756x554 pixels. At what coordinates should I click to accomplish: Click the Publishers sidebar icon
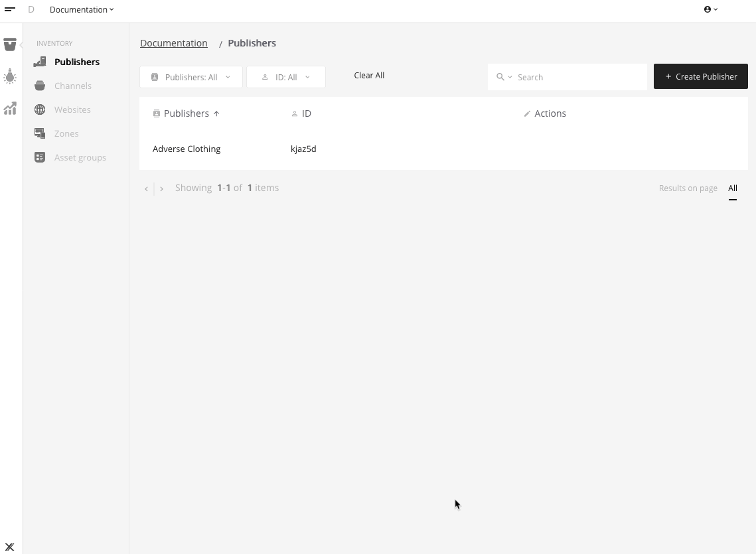(x=40, y=62)
